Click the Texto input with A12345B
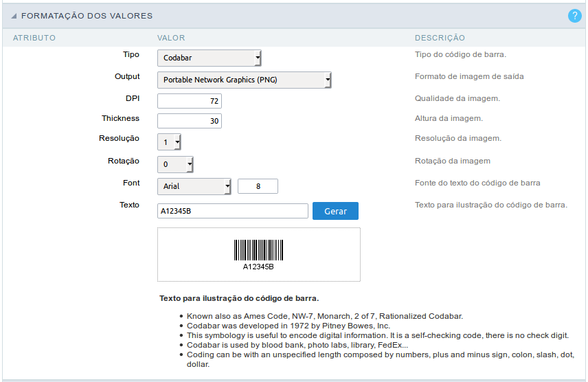Screen dimensions: 588x382 (x=232, y=211)
